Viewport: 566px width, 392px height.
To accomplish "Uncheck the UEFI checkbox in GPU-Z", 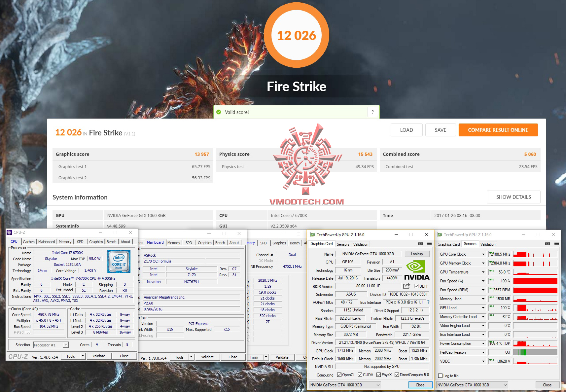I will click(x=415, y=286).
